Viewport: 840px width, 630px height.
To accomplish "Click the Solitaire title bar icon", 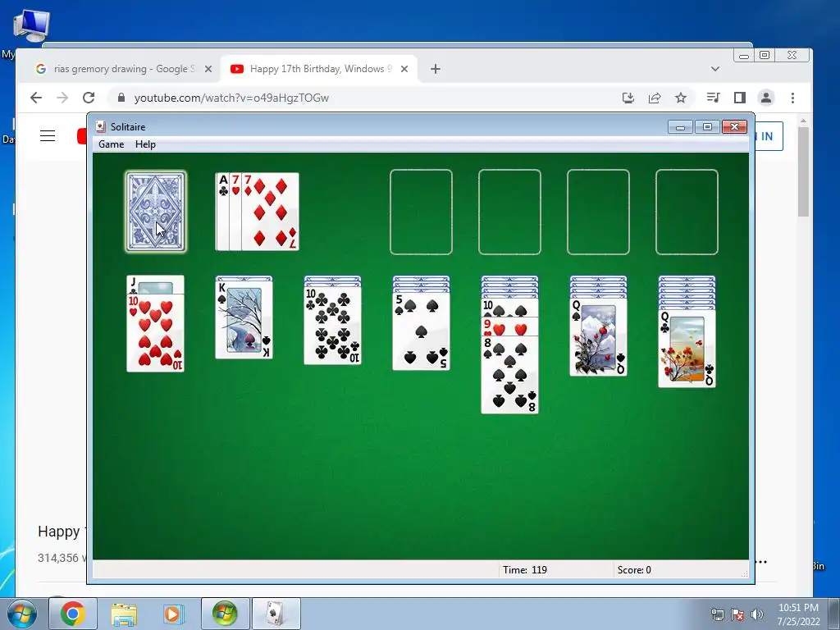I will 100,126.
